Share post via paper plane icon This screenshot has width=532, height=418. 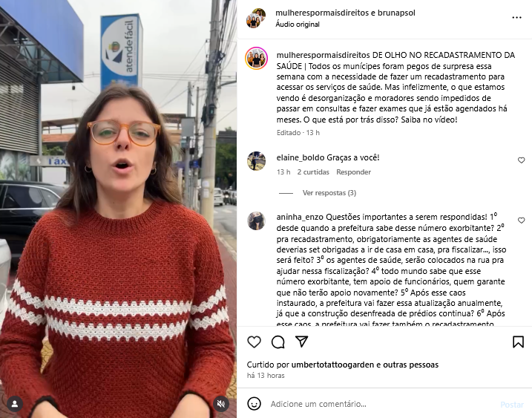pos(302,342)
